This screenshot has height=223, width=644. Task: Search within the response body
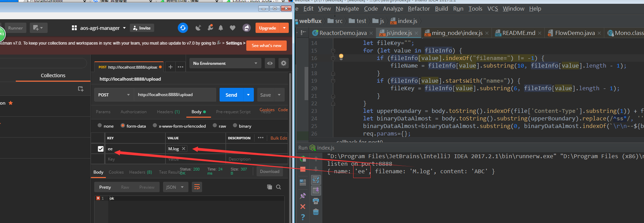(278, 187)
